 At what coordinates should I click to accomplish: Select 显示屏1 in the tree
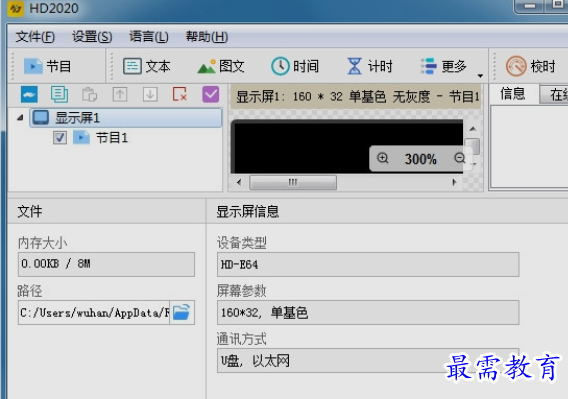coord(126,118)
